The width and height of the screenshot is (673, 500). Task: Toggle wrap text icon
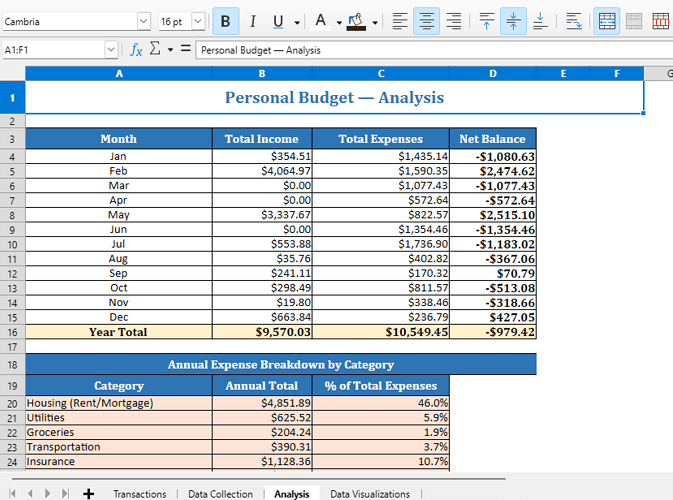[x=574, y=21]
